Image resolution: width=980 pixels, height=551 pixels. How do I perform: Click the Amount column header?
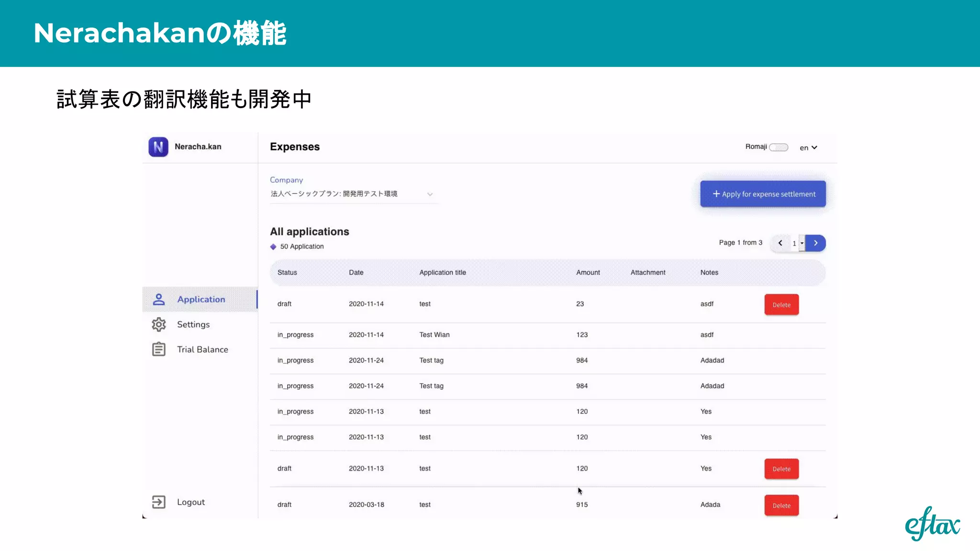click(x=588, y=273)
